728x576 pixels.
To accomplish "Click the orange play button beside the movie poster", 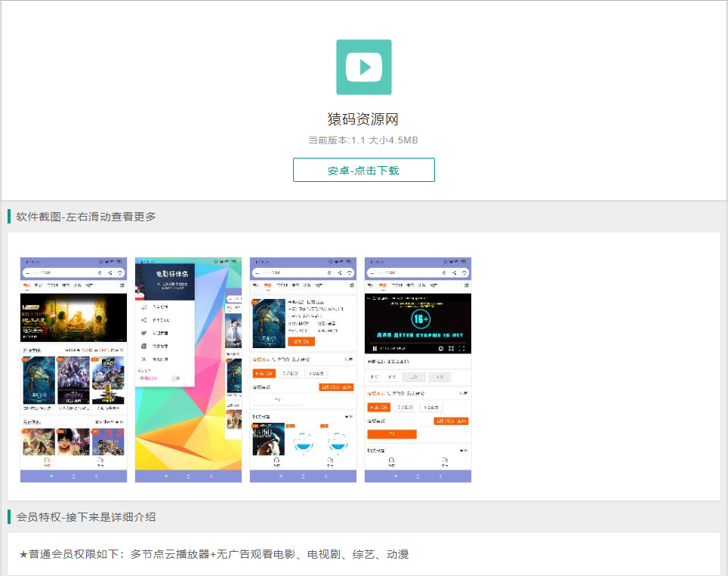I will (x=302, y=342).
